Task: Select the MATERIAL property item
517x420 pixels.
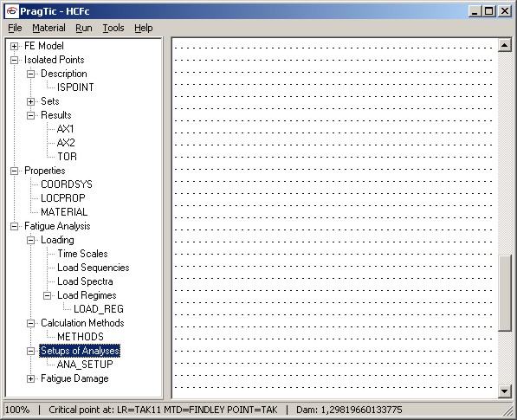Action: tap(64, 212)
